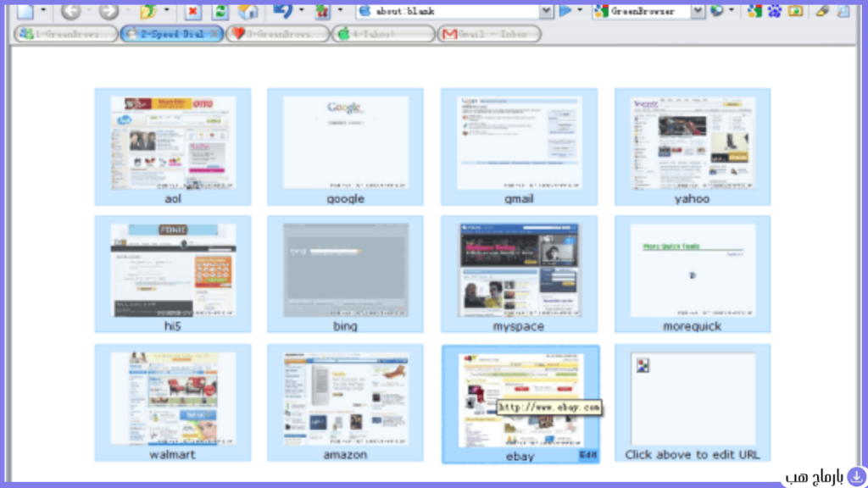Stop loading with the red X icon

tap(192, 11)
